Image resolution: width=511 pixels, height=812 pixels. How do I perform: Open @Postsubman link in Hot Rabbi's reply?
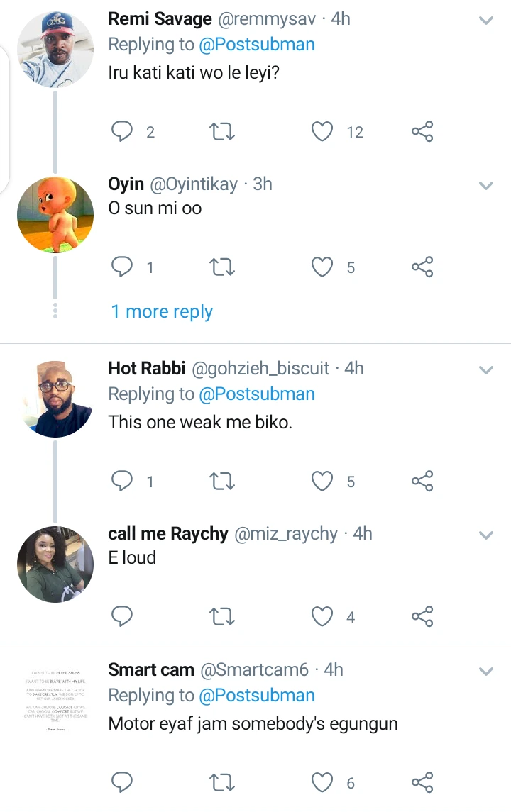[257, 394]
